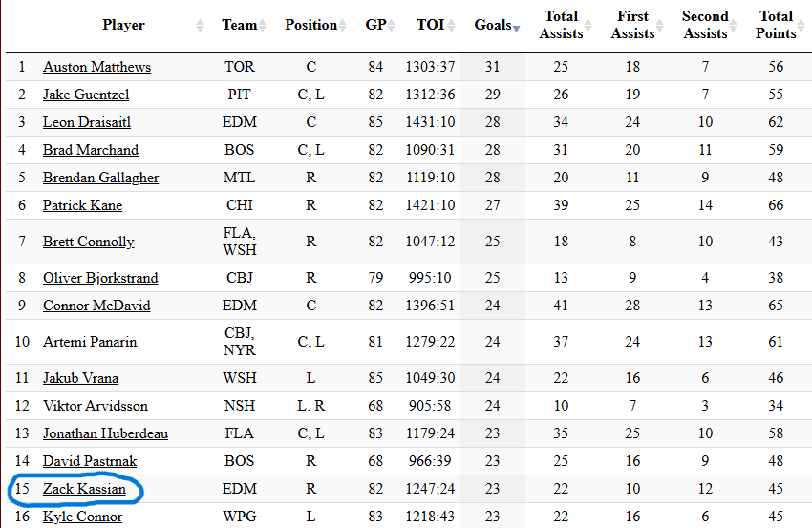The width and height of the screenshot is (812, 528).
Task: Select the David Pastrnak link
Action: point(90,461)
